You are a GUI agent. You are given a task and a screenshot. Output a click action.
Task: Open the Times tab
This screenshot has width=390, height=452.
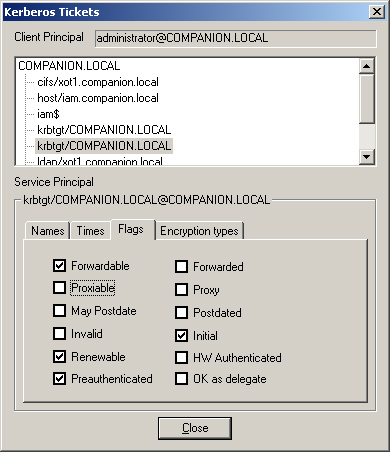[90, 231]
